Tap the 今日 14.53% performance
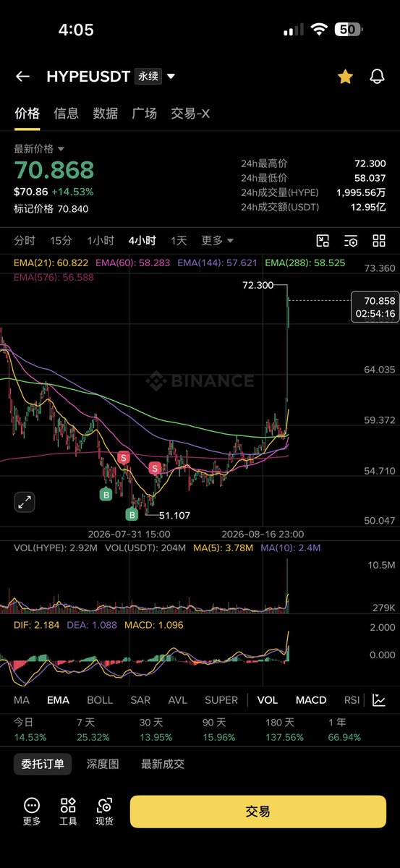The image size is (400, 868). (30, 729)
